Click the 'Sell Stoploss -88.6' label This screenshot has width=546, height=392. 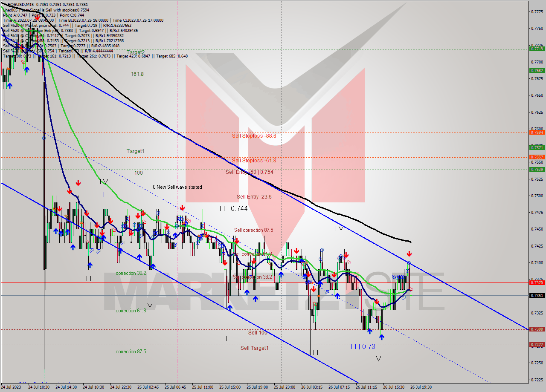coord(254,136)
